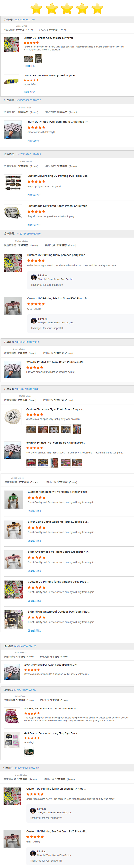
Task: View the review photo under "Amazing!"
Action: pos(29,752)
